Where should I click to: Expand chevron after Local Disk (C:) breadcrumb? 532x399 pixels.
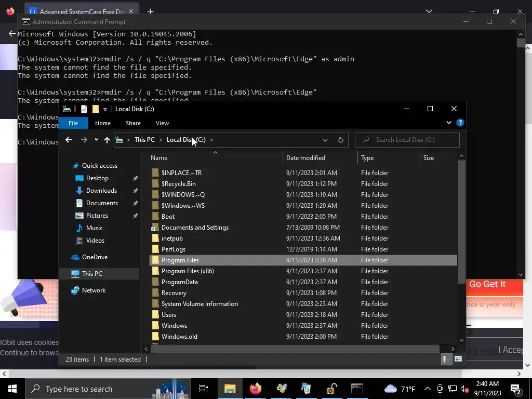211,140
